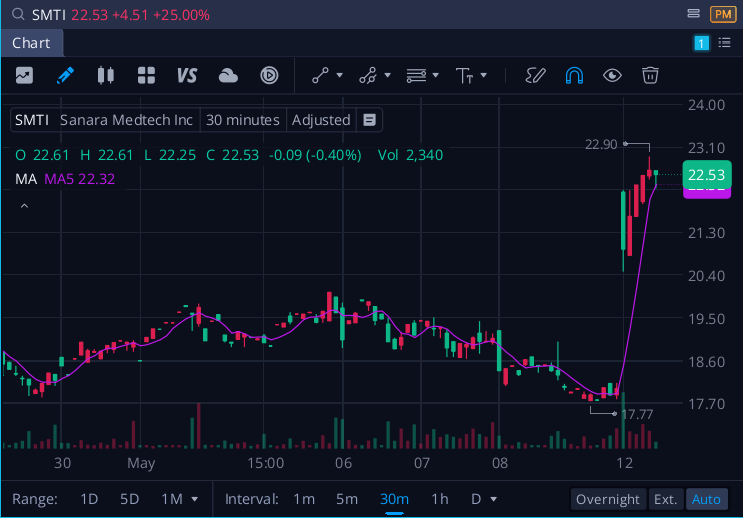Click the 15:00 time axis label
743x518 pixels.
265,463
